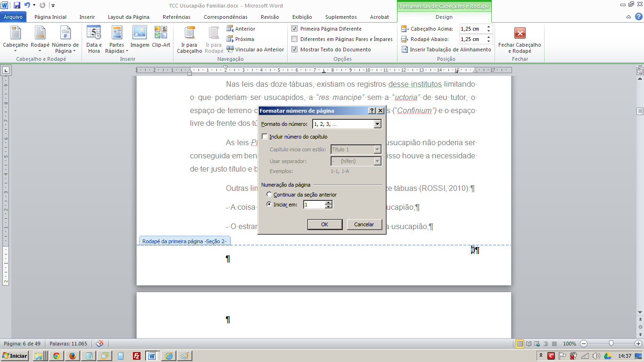Screen dimensions: 644x362
Task: Switch to Página Inicial tab
Action: point(50,17)
